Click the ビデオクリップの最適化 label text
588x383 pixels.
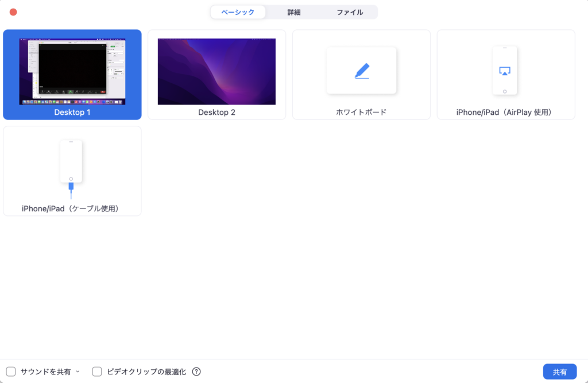146,372
